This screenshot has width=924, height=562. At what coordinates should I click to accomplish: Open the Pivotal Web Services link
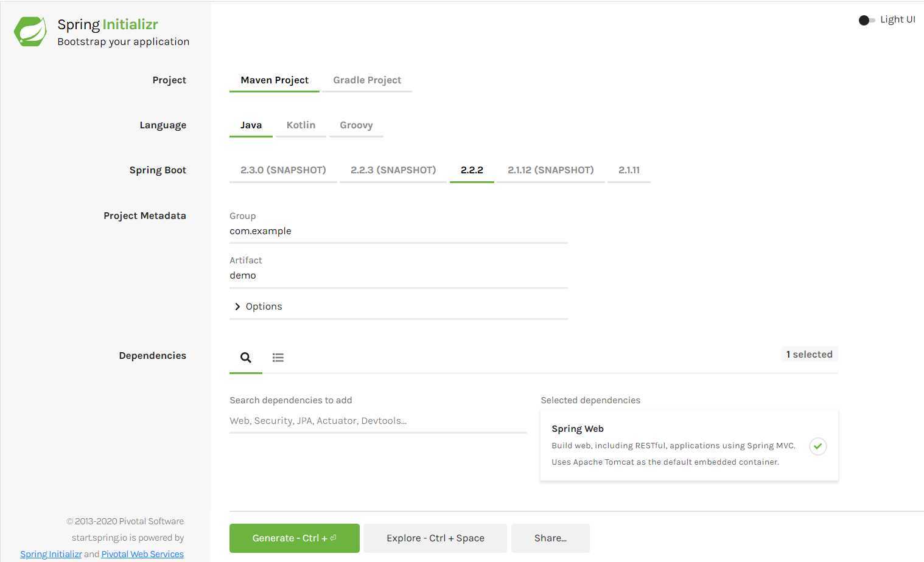pos(142,554)
